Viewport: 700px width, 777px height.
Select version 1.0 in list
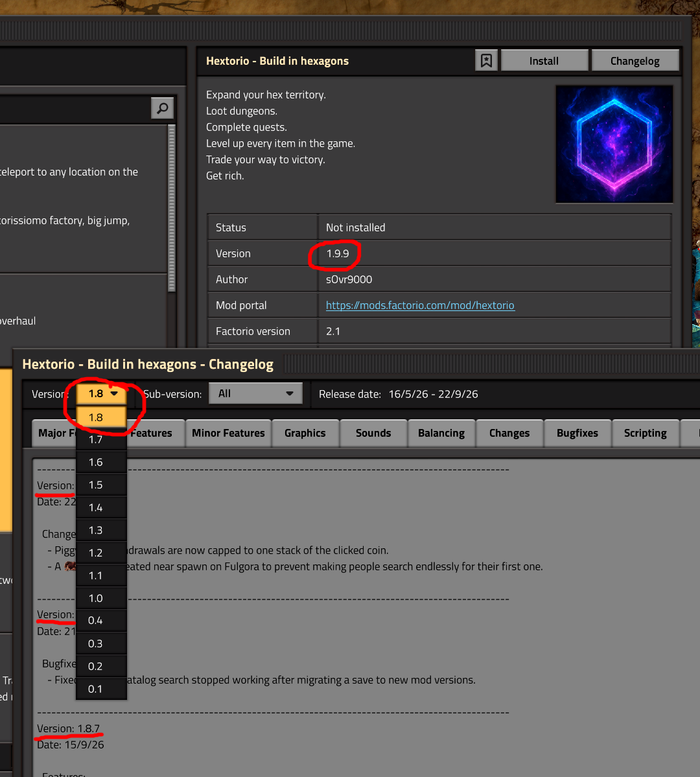click(102, 598)
